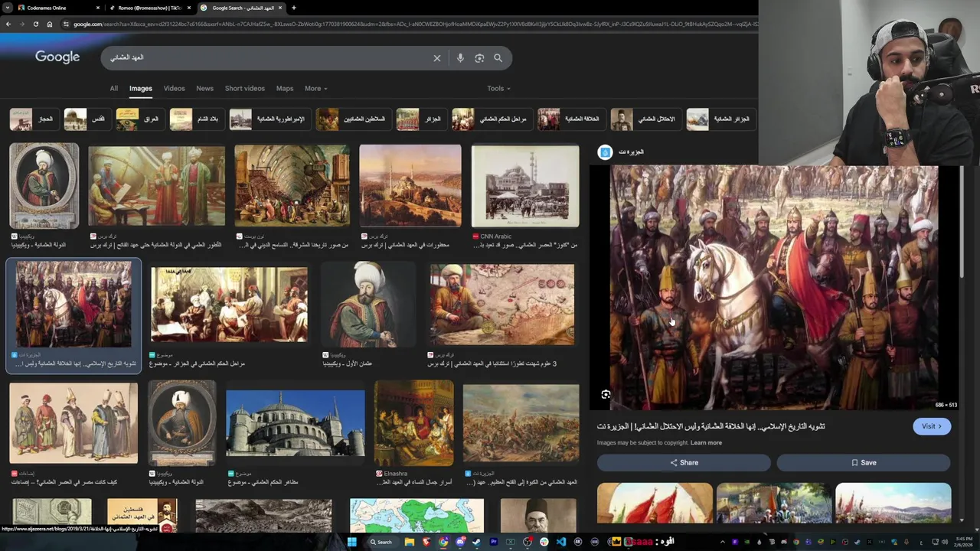The height and width of the screenshot is (551, 980).
Task: Open the Learn more copyright link
Action: [x=706, y=443]
